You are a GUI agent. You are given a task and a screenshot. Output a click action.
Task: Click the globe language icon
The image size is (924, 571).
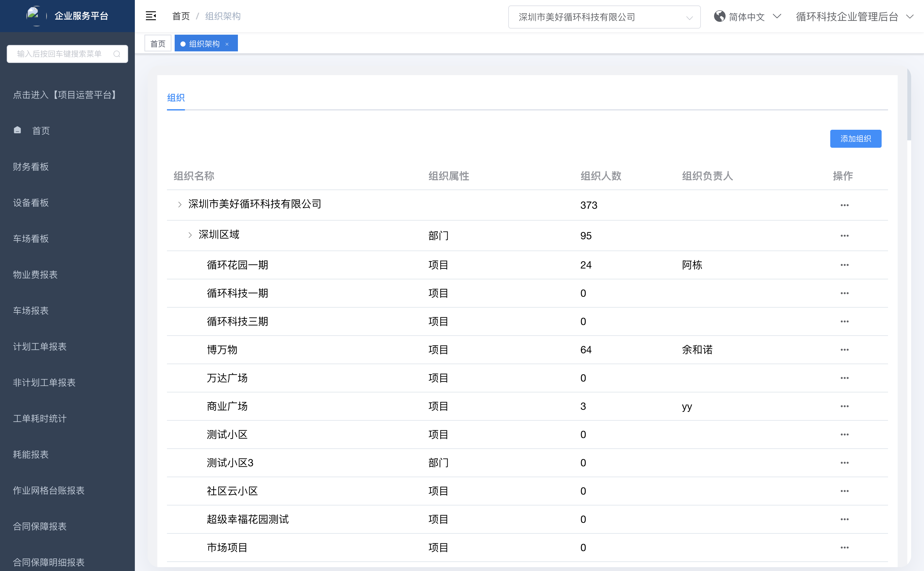tap(719, 16)
